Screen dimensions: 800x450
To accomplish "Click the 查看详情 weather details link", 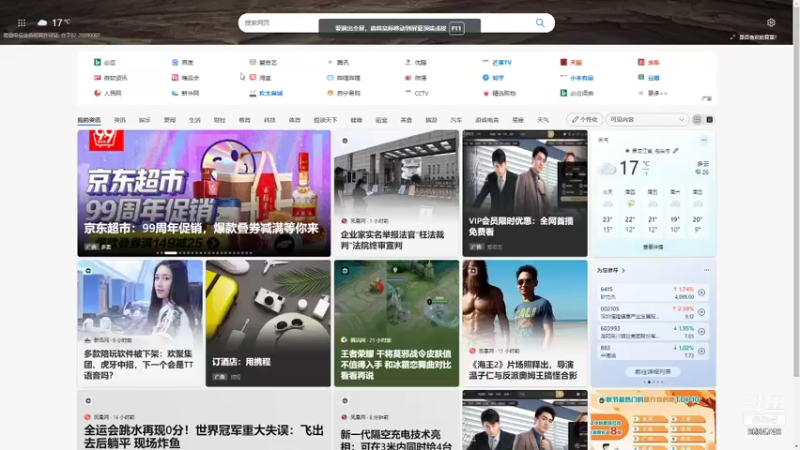I will (653, 247).
